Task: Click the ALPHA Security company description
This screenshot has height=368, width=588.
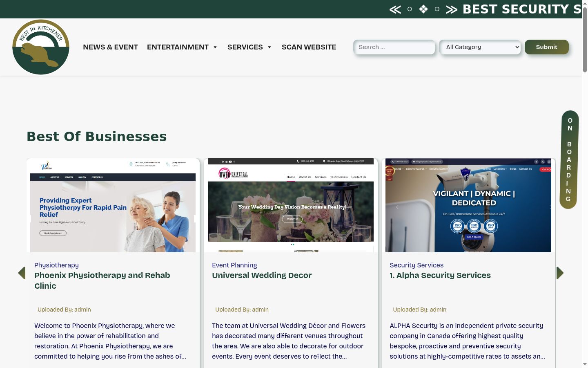Action: click(467, 341)
